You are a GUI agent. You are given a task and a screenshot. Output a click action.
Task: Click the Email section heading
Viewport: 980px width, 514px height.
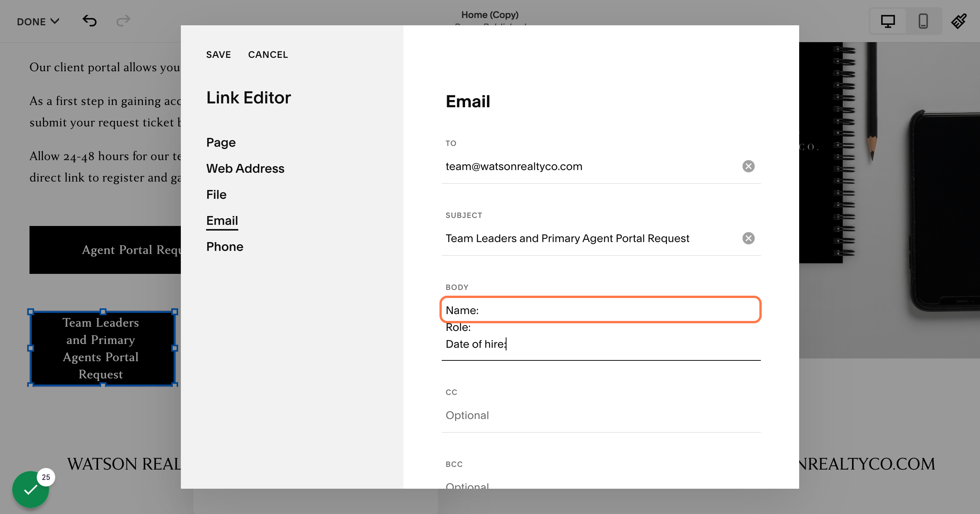pos(468,101)
